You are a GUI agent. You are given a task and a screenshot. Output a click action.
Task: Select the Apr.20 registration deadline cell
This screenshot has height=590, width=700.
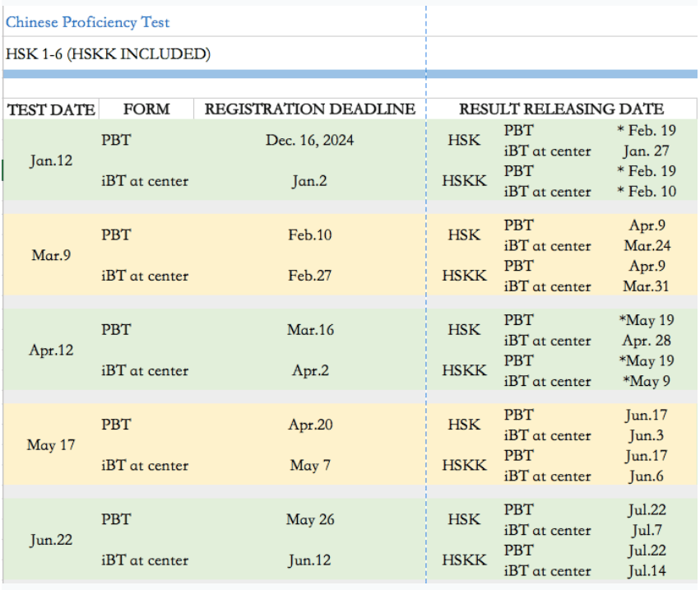tap(309, 425)
